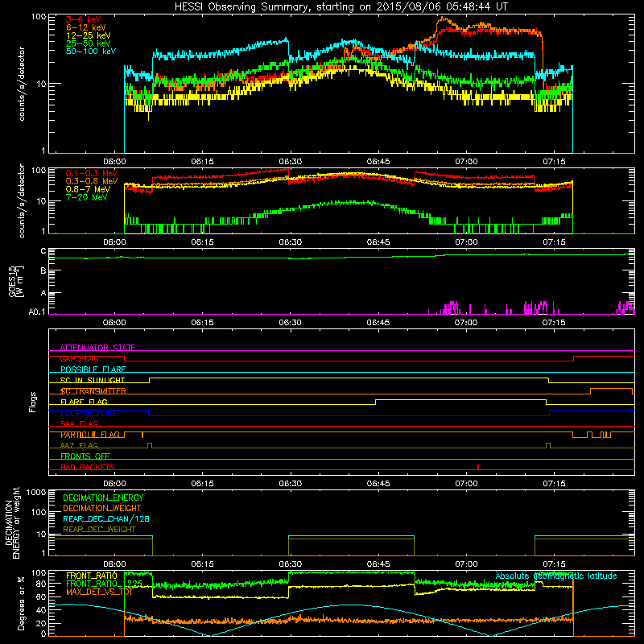644x644 pixels.
Task: Click the 0.3-0.8 MeV legend entry
Action: 92,182
